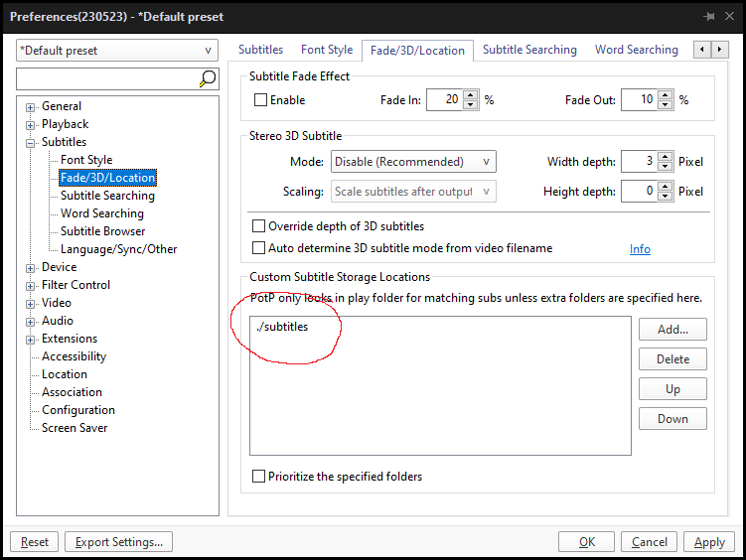
Task: Open the Scaling dropdown
Action: [413, 191]
